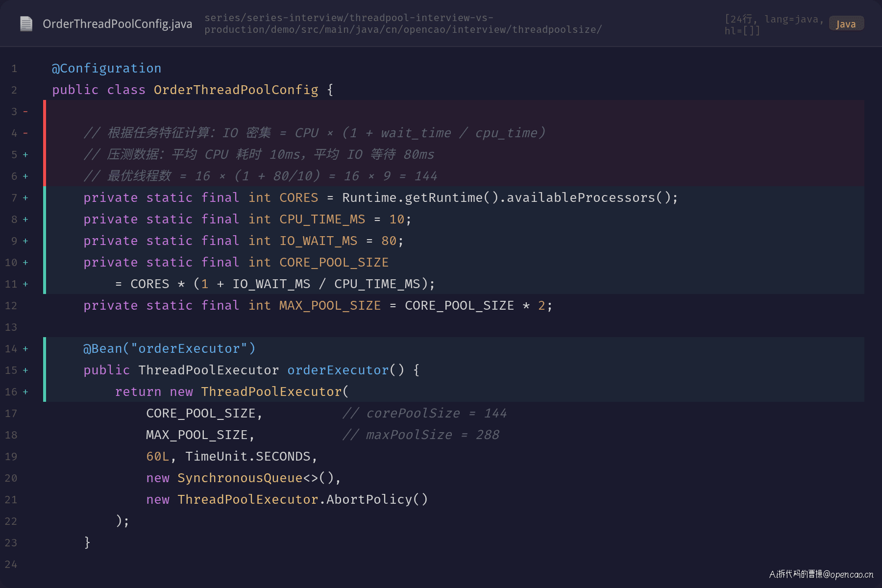Click the plus diff marker on line 9

pyautogui.click(x=25, y=241)
